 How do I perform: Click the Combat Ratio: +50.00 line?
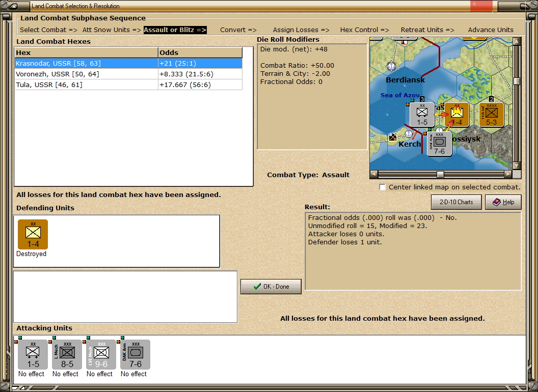(x=297, y=66)
